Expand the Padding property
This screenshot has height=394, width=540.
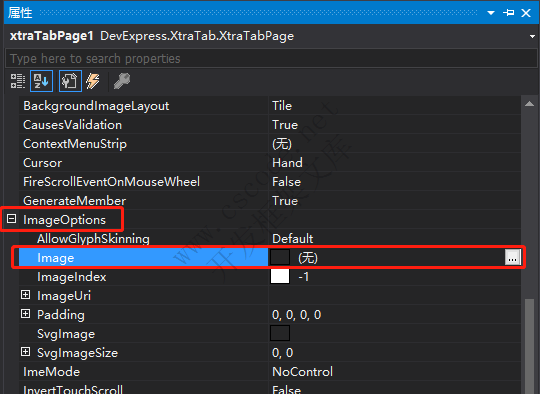click(x=25, y=314)
